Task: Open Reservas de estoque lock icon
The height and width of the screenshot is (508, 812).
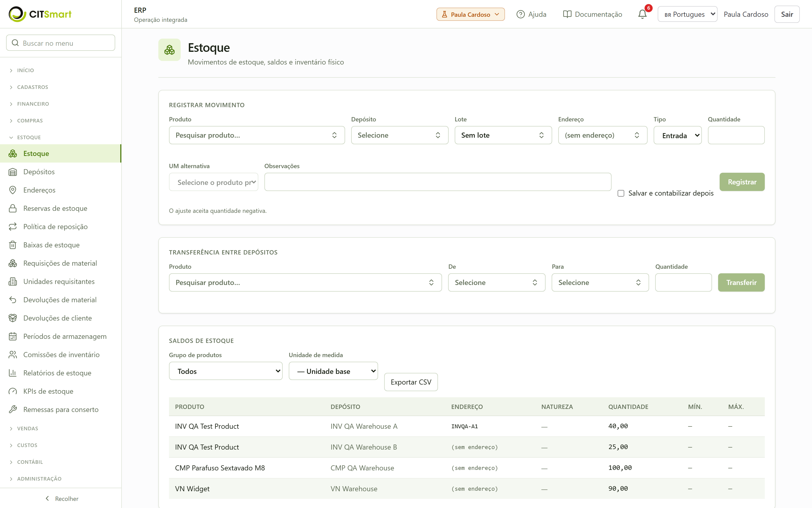Action: pyautogui.click(x=13, y=208)
